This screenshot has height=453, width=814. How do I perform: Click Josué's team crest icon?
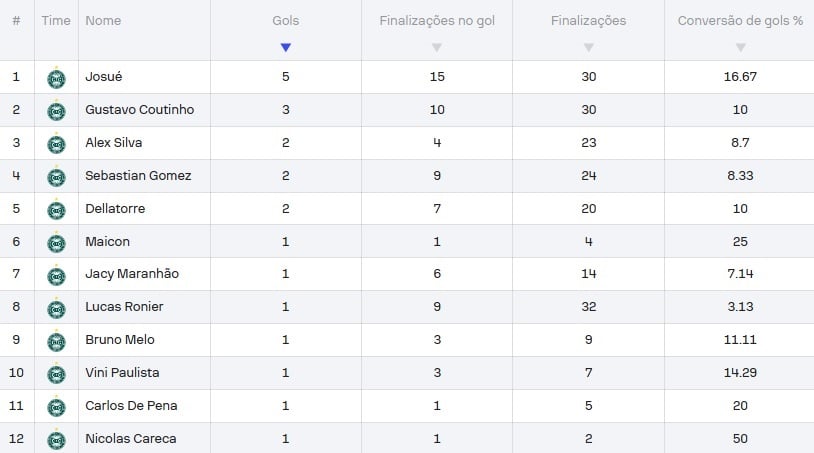click(56, 78)
